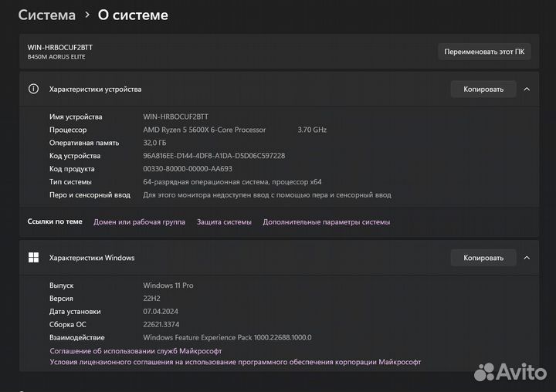The height and width of the screenshot is (392, 556).
Task: Copy Windows specifications with Копировать button
Action: [x=483, y=258]
